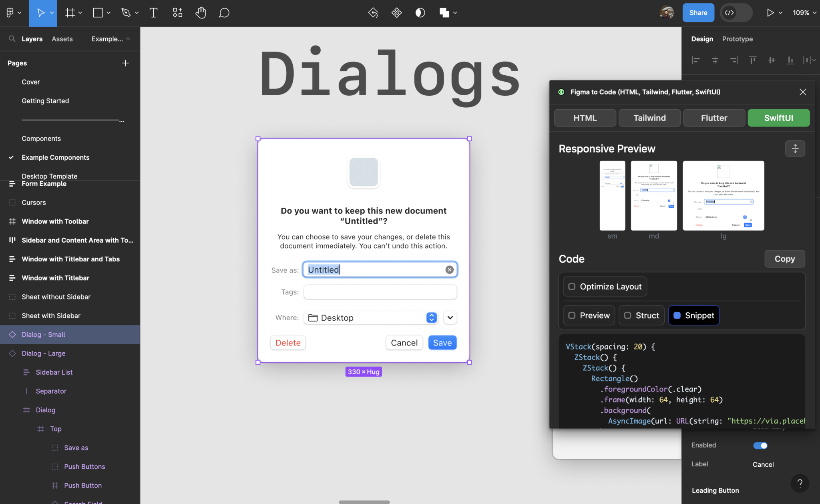Switch to the Flutter code tab

pyautogui.click(x=714, y=118)
